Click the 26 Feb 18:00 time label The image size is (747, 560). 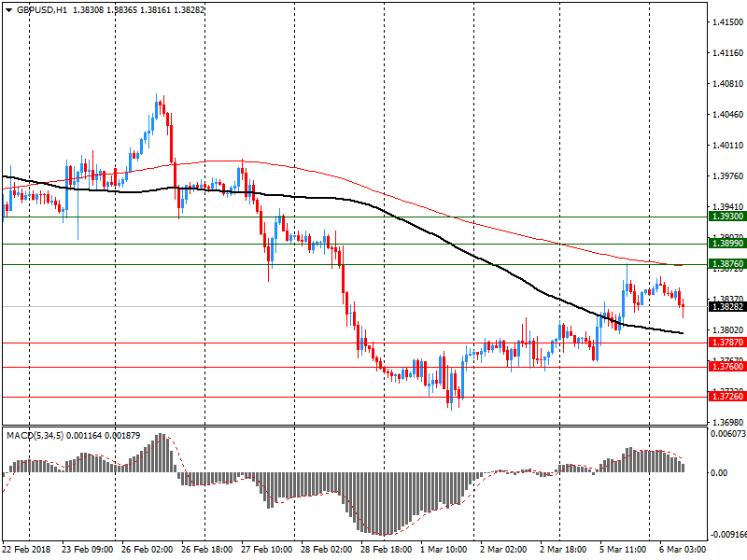coord(206,550)
